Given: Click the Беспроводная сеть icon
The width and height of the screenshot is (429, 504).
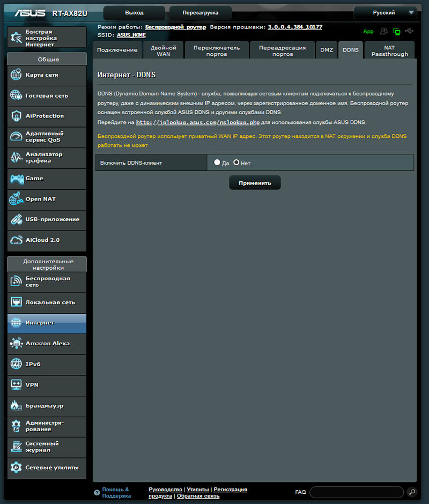Looking at the screenshot, I should [x=16, y=281].
